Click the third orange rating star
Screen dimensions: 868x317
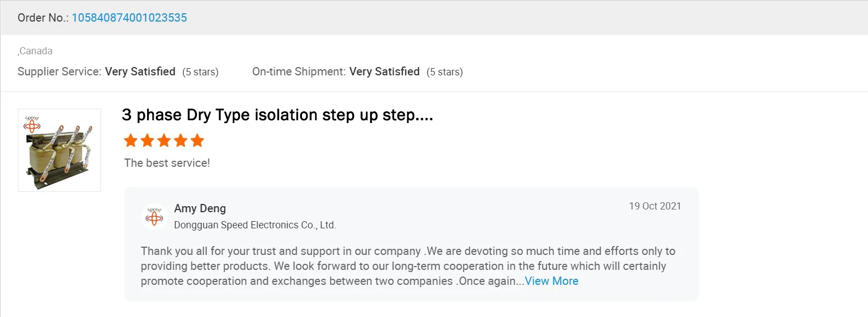point(164,141)
